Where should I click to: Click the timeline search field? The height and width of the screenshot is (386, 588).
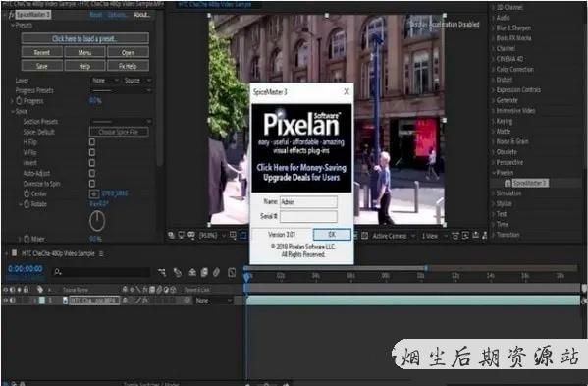point(101,272)
